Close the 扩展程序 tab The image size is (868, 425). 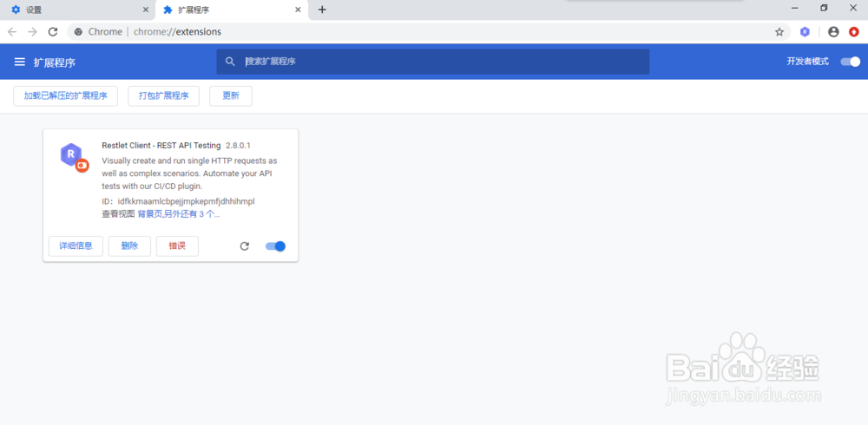click(298, 10)
